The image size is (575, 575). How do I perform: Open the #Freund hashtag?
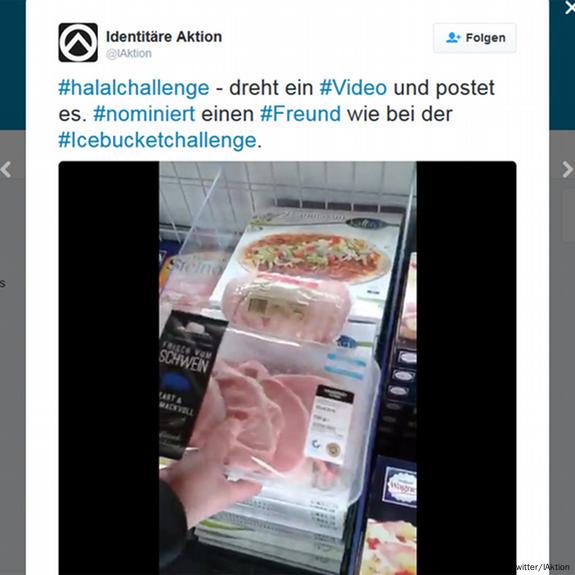click(x=300, y=114)
